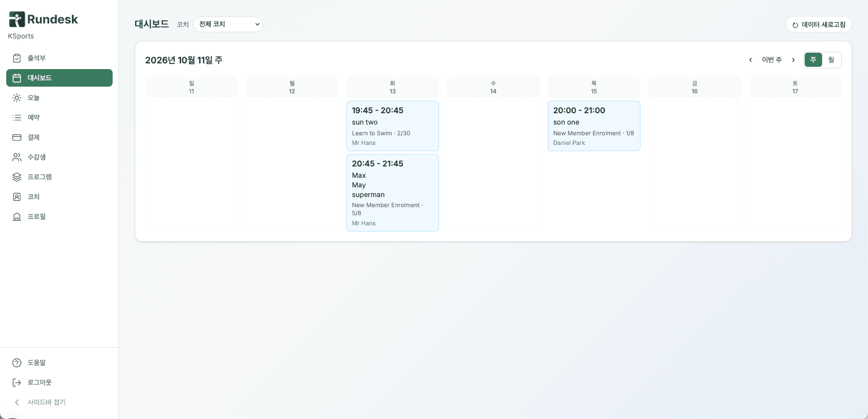Click the 오늘 sun icon
This screenshot has width=868, height=419.
17,98
